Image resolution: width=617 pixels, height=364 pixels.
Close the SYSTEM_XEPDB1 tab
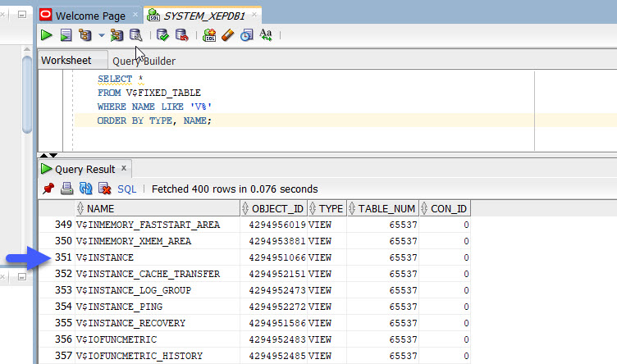(254, 15)
